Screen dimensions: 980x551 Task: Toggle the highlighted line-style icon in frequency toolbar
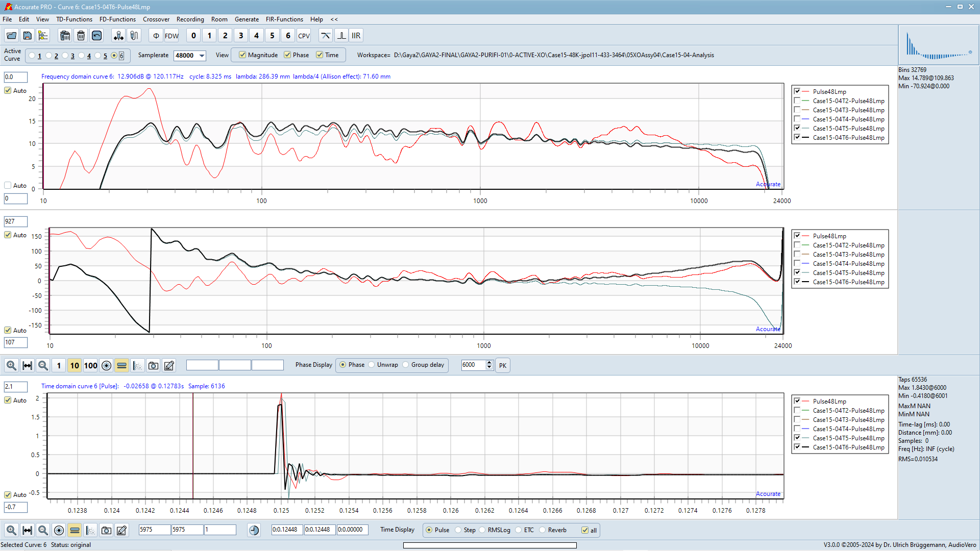[122, 365]
